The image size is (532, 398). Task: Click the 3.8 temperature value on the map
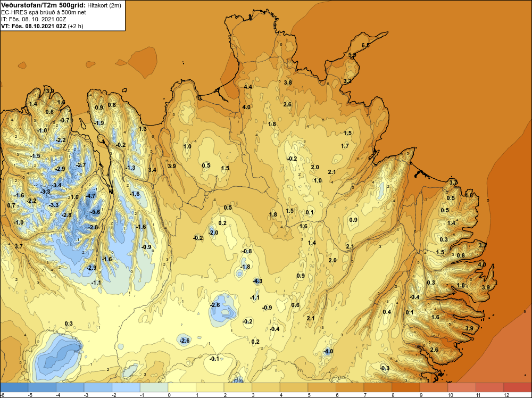tap(288, 82)
